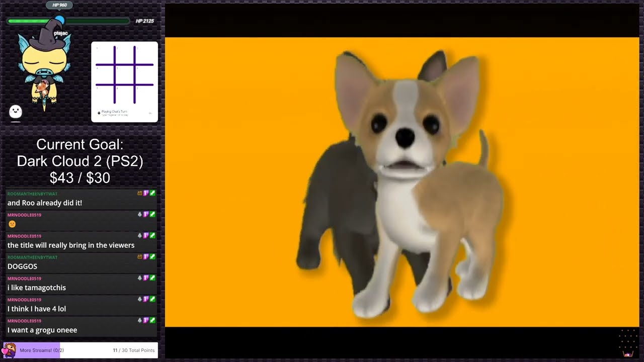Click the 'I want a grogu oneee' message
644x362 pixels.
coord(42,330)
